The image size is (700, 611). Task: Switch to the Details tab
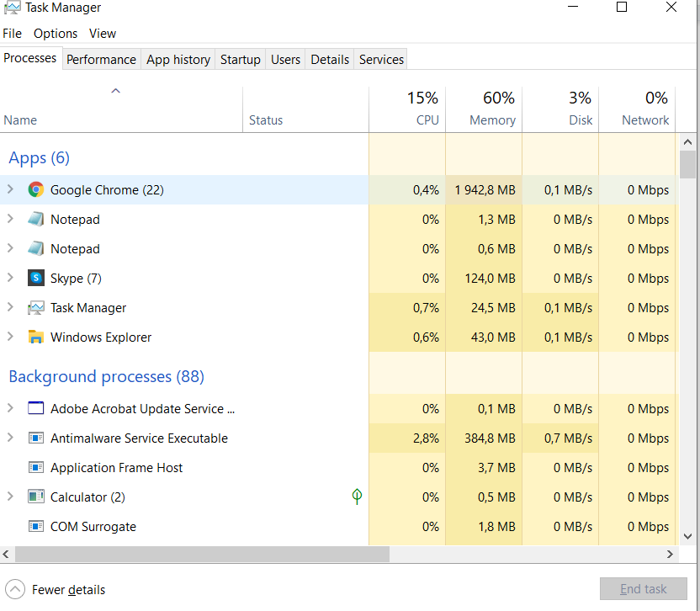(x=330, y=60)
